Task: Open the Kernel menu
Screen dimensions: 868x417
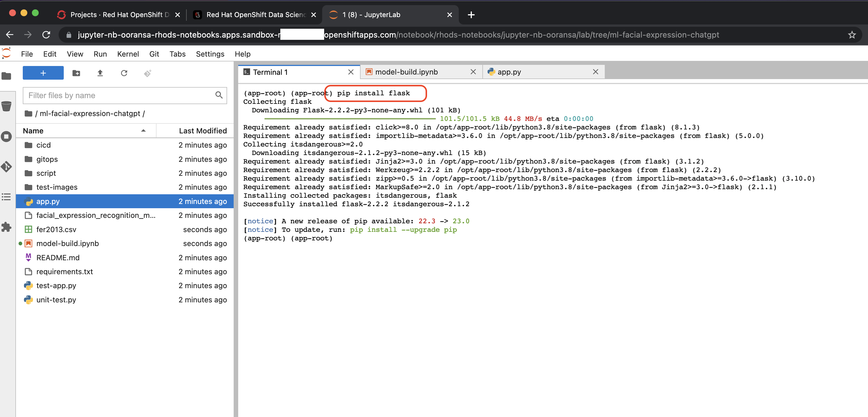Action: pyautogui.click(x=128, y=54)
